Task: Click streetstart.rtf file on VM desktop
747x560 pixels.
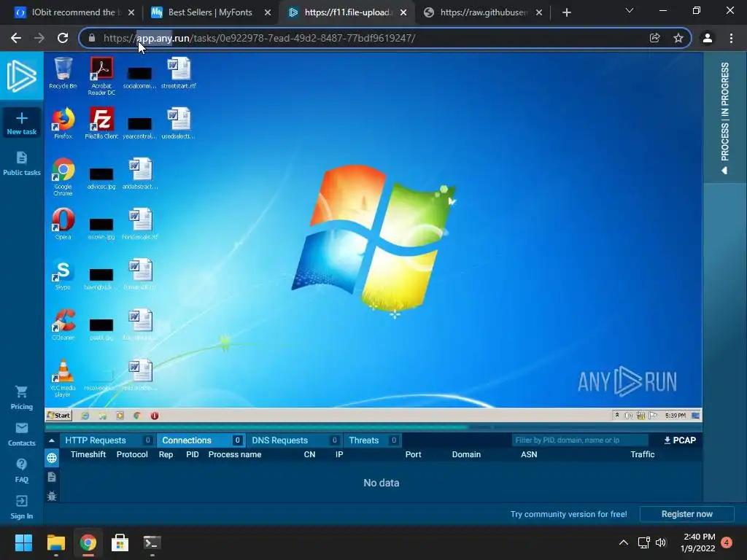Action: [179, 73]
